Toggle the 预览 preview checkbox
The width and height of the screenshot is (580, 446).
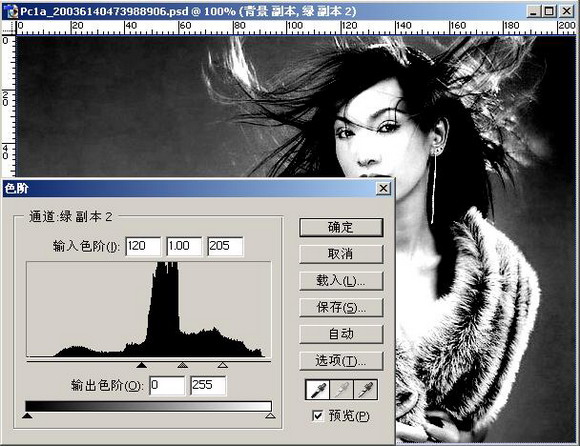(x=317, y=416)
